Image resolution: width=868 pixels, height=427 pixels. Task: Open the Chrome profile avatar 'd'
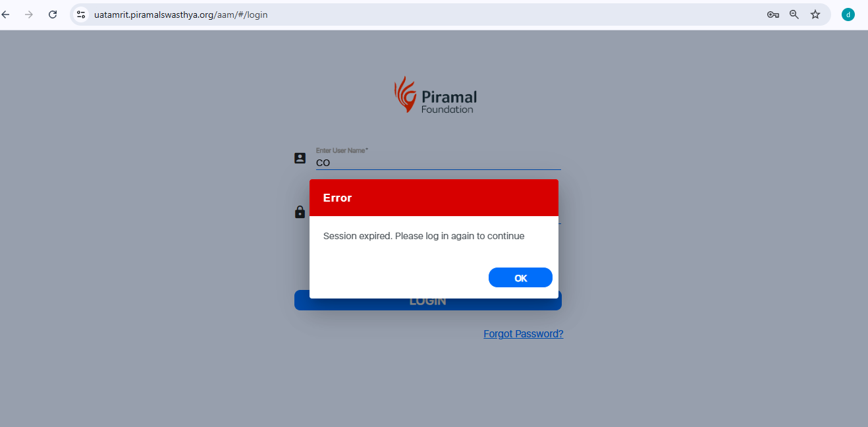848,14
